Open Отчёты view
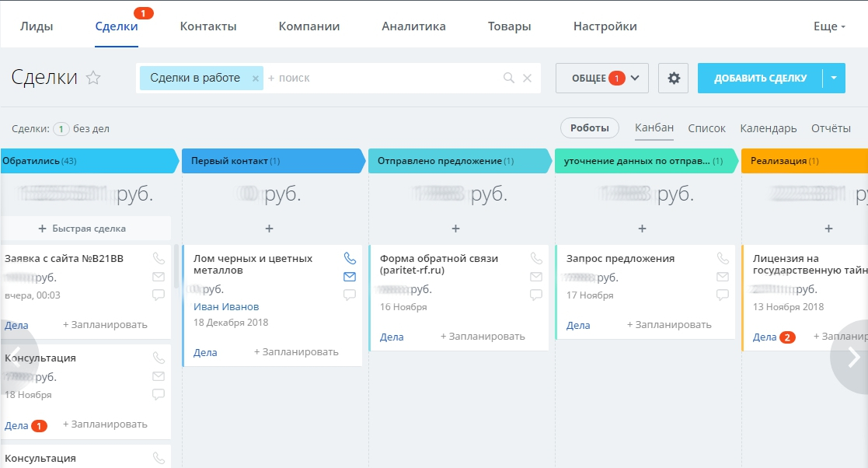This screenshot has width=868, height=468. coord(831,128)
